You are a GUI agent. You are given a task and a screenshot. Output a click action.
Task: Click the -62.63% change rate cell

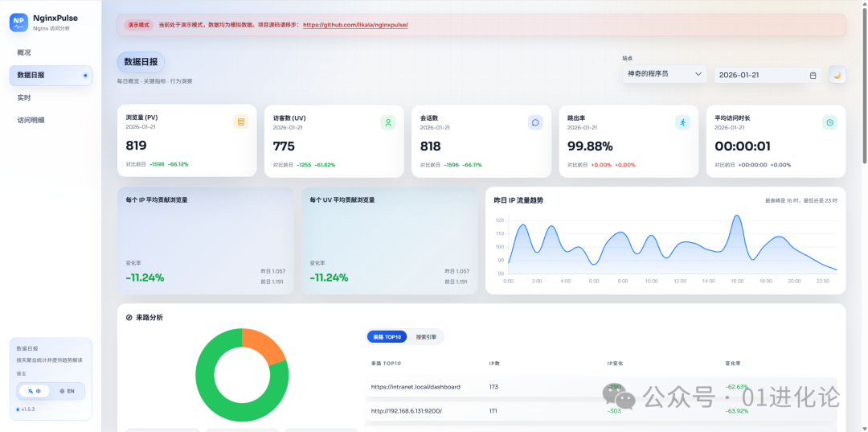click(737, 387)
